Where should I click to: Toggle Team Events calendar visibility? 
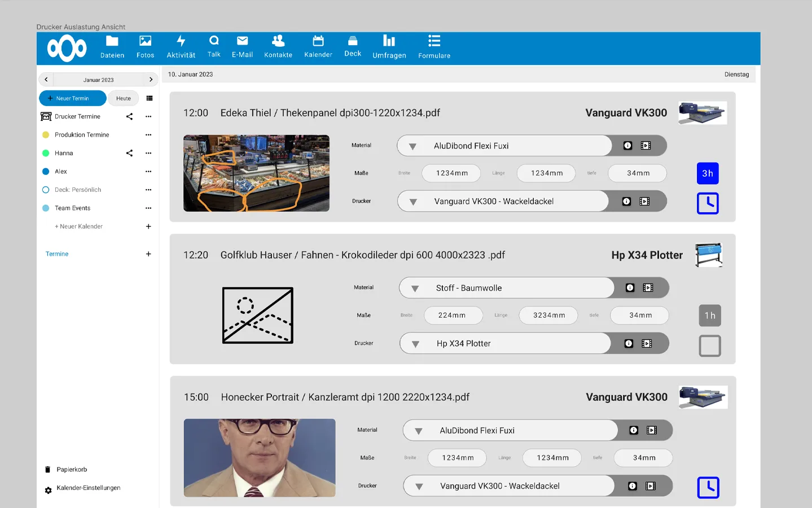coord(46,208)
